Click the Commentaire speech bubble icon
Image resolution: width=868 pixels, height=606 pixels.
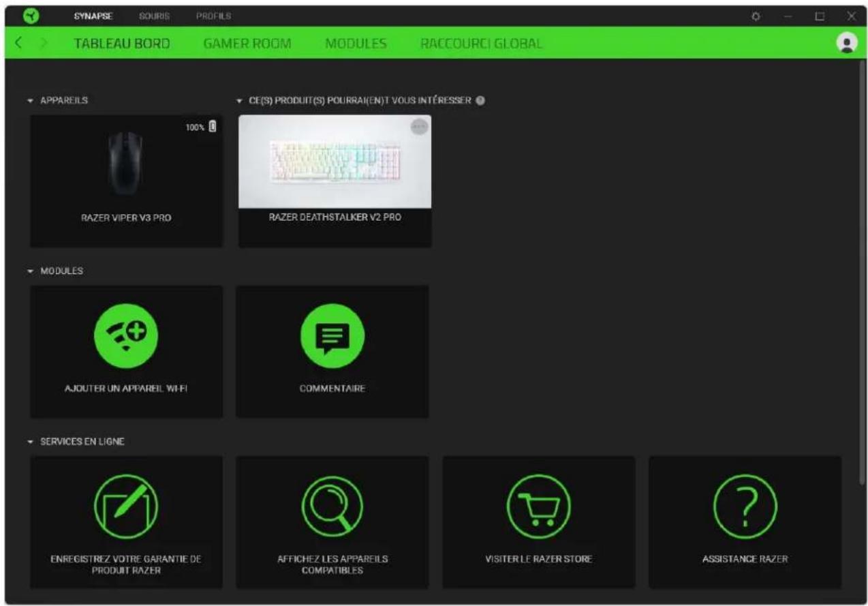[x=332, y=335]
